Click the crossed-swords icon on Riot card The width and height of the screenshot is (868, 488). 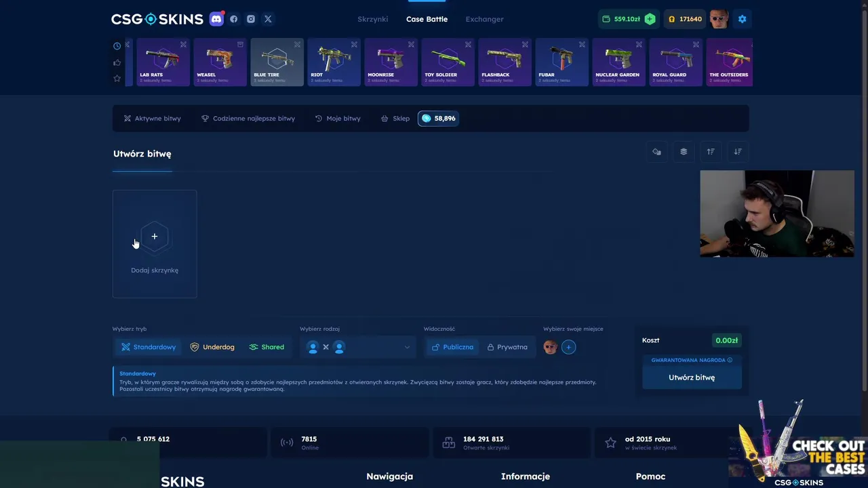(354, 45)
